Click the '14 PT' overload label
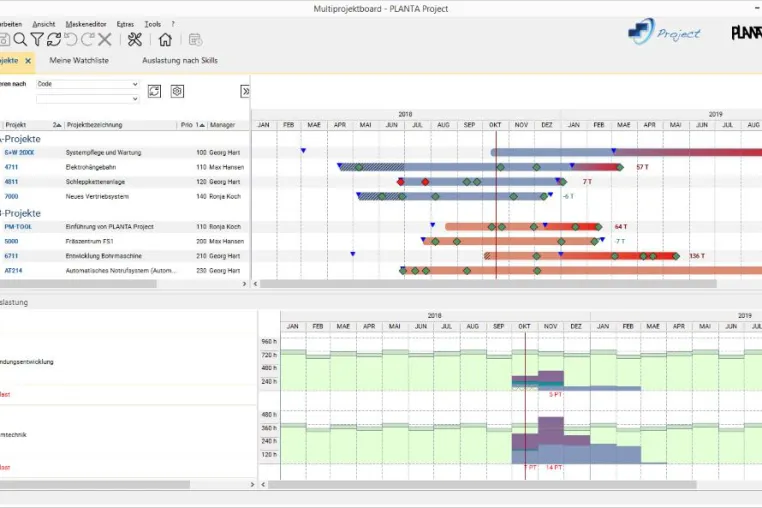762x508 pixels. coord(554,467)
